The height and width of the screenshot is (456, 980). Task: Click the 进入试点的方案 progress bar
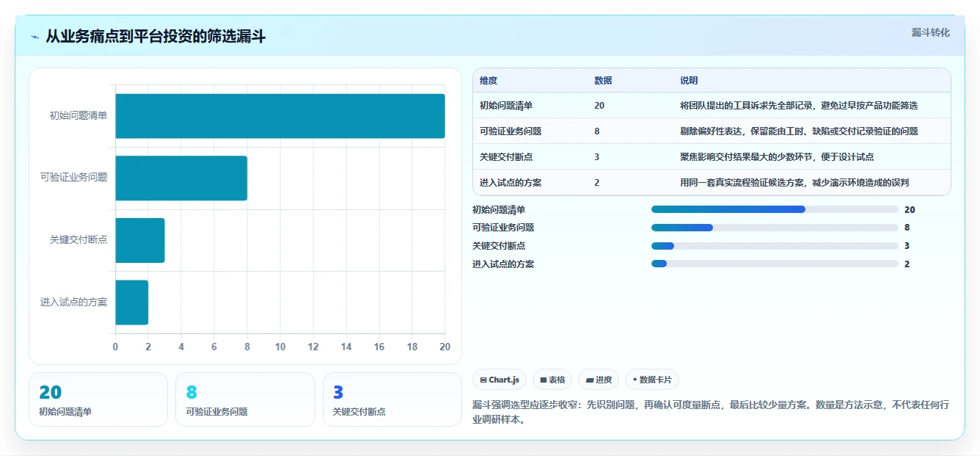pos(775,264)
